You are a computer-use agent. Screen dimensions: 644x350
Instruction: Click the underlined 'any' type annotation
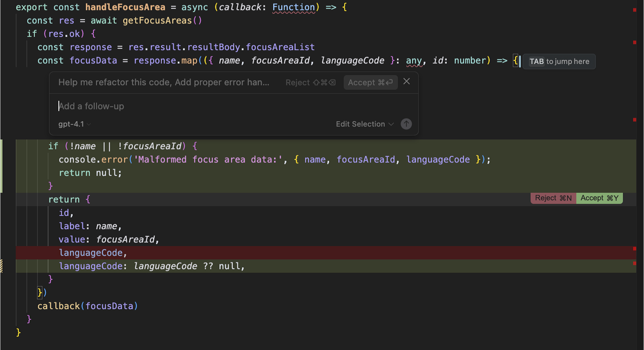coord(414,61)
